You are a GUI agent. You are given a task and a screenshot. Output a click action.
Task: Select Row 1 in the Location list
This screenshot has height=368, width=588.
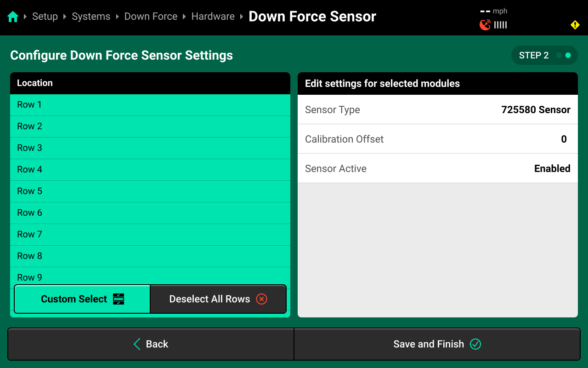[150, 105]
